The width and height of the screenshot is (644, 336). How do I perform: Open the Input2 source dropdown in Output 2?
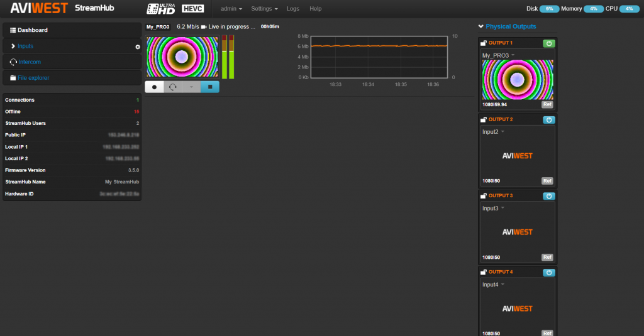pyautogui.click(x=493, y=132)
